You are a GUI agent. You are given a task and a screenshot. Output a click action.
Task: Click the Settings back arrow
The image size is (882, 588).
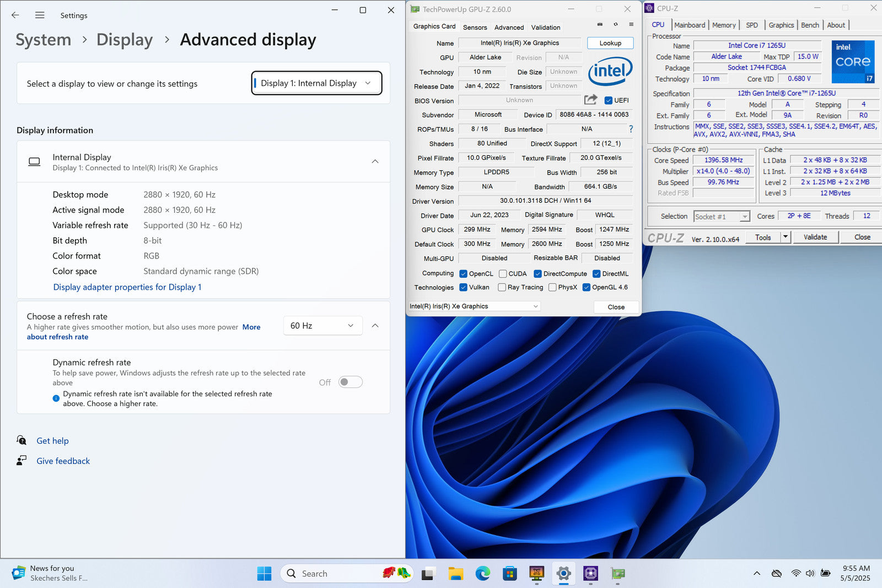coord(15,15)
